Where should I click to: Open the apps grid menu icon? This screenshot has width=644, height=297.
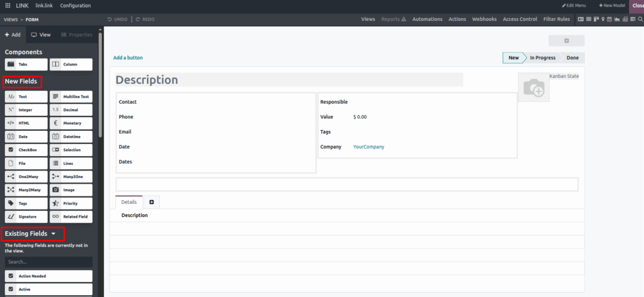click(x=7, y=6)
